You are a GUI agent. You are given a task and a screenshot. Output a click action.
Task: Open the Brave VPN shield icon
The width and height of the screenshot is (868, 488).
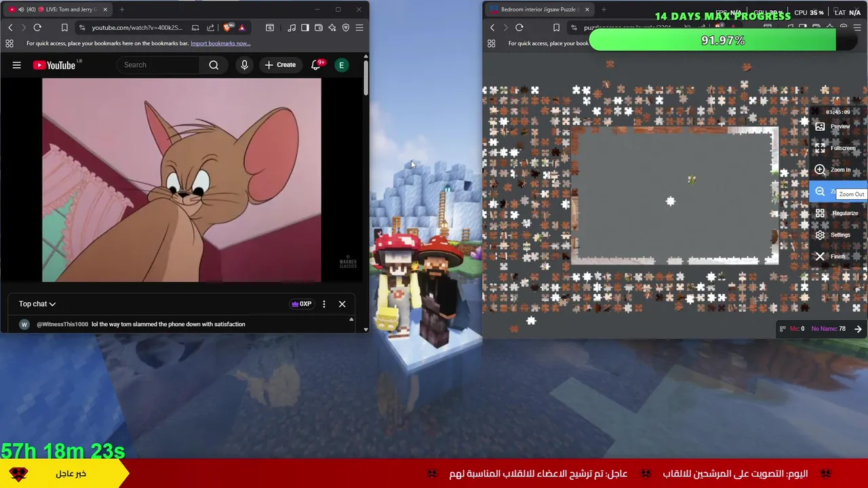point(346,28)
